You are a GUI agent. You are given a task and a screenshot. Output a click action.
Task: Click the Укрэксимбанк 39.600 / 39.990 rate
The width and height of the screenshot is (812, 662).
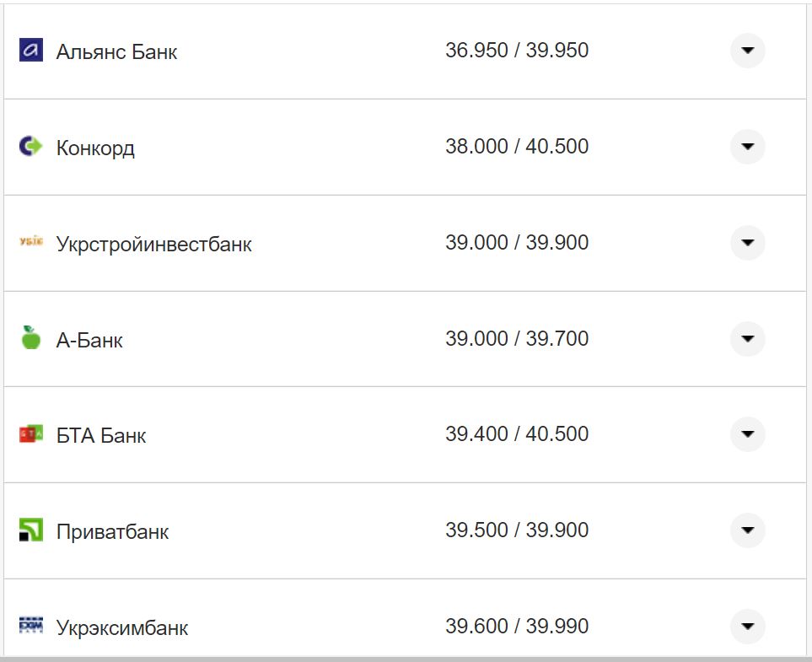click(x=517, y=627)
